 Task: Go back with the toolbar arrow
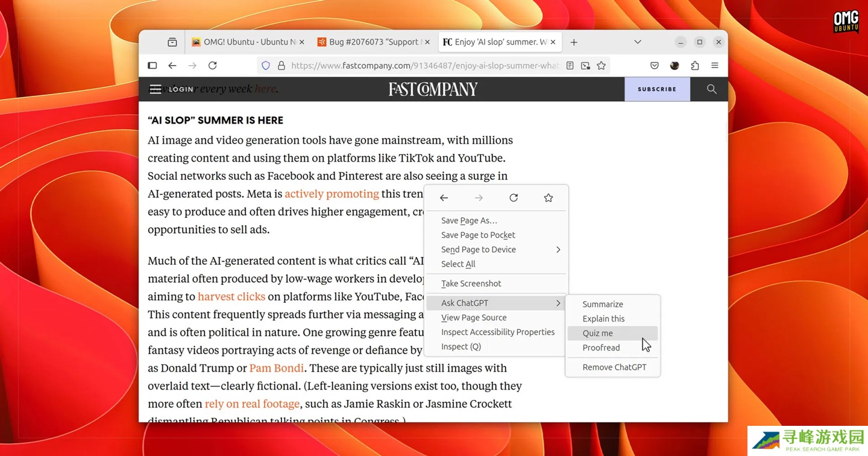coord(172,66)
